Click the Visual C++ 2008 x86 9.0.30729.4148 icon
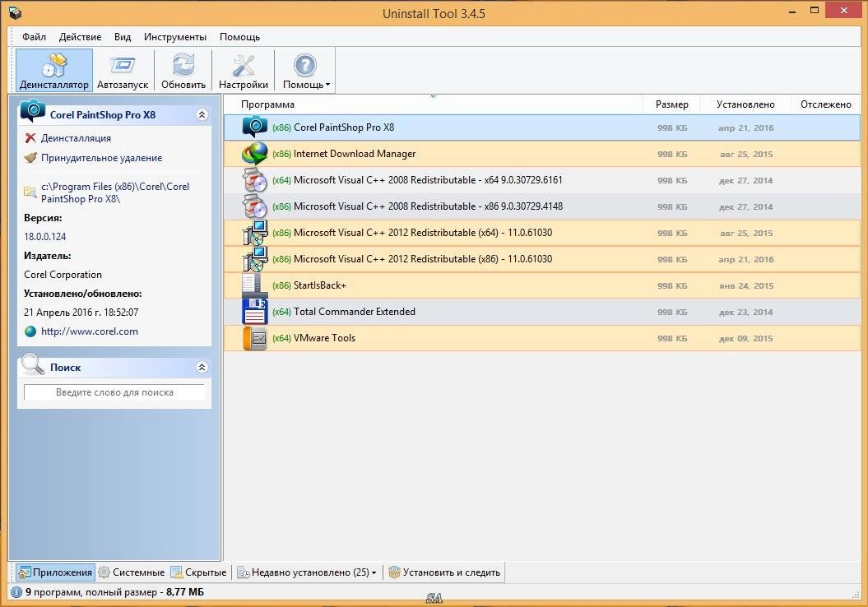This screenshot has height=607, width=868. click(x=255, y=206)
